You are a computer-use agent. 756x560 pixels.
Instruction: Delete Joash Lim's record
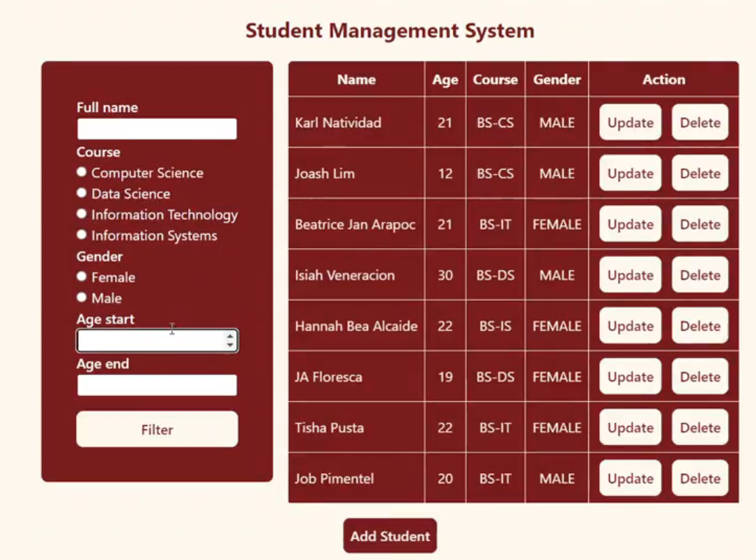pos(700,173)
